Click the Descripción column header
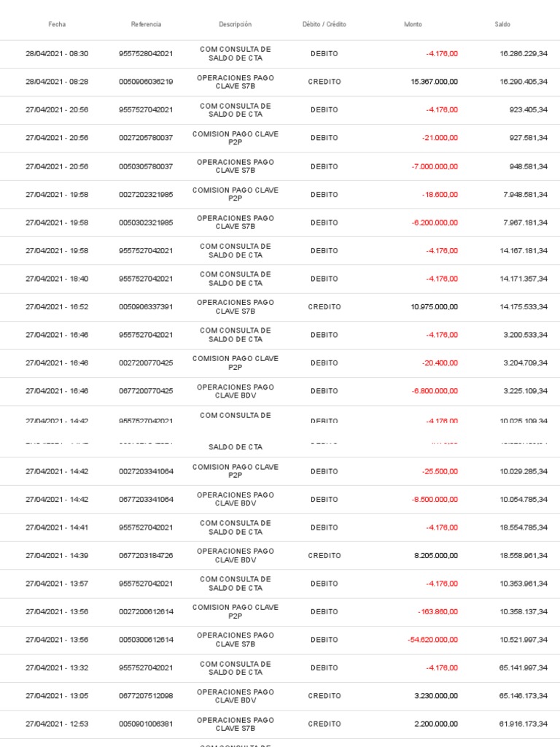 coord(236,24)
